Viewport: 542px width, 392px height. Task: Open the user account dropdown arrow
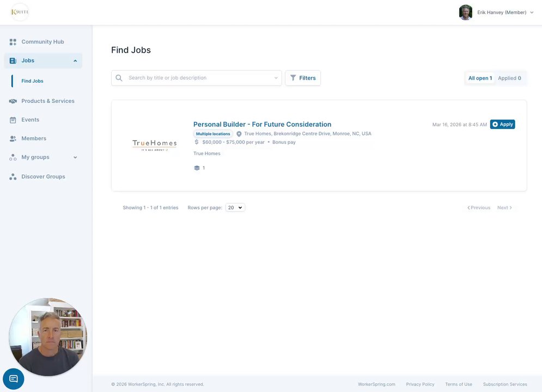point(532,13)
